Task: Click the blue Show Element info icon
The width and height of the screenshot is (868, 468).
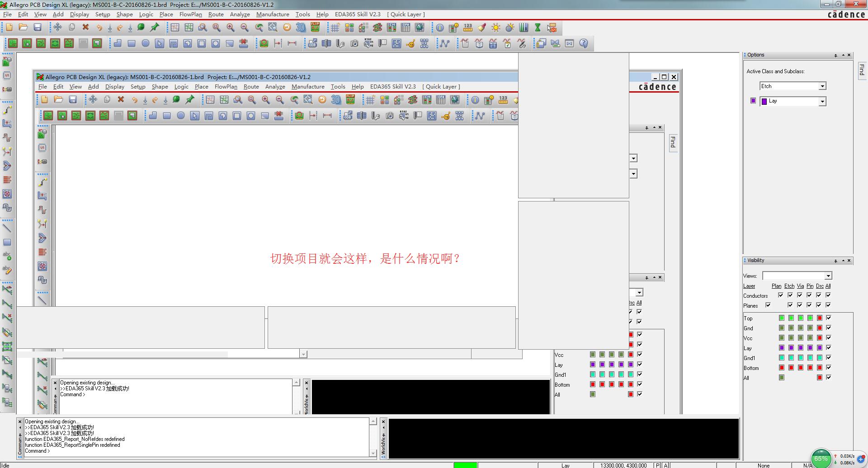Action: [x=439, y=28]
